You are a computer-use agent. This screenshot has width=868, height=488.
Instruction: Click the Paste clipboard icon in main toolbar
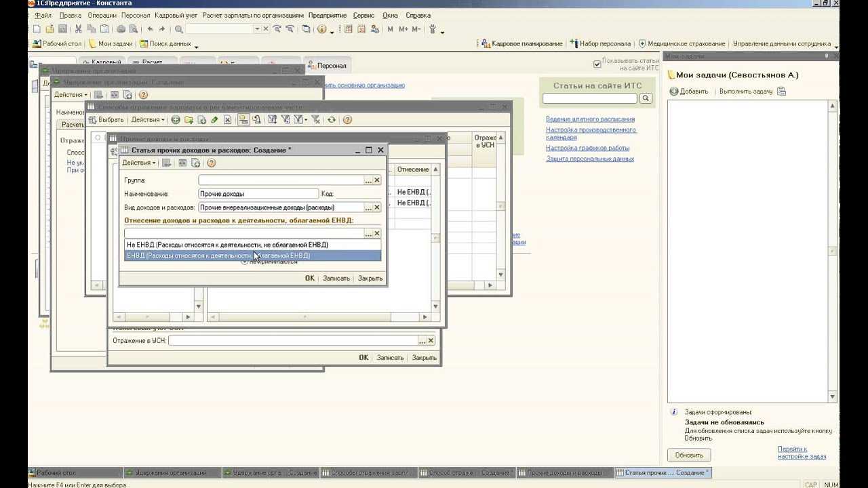(x=104, y=29)
